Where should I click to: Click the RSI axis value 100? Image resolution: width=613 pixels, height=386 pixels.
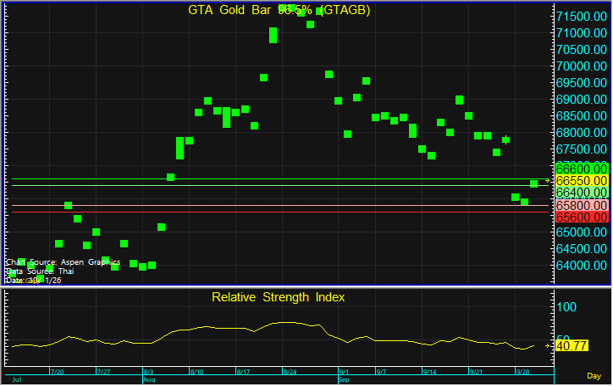(x=566, y=307)
